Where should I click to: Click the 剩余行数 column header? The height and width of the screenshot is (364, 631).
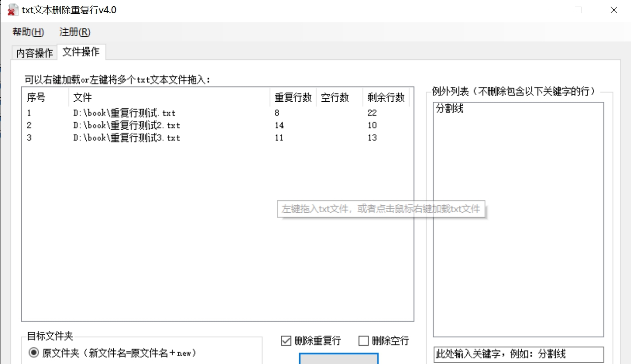(386, 98)
